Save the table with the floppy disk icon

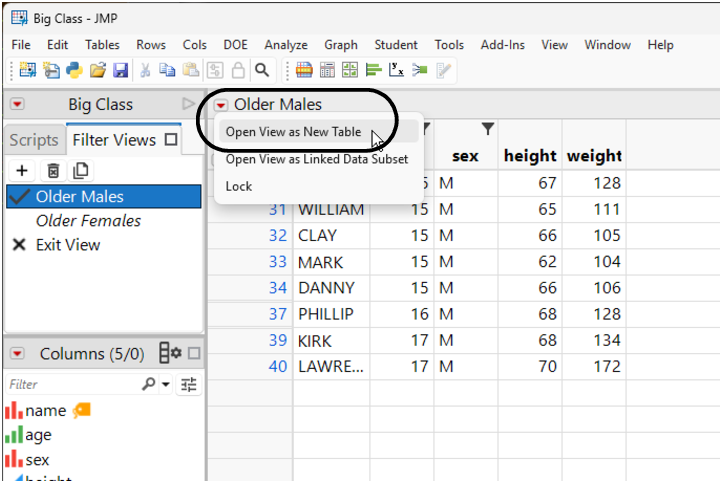[121, 70]
